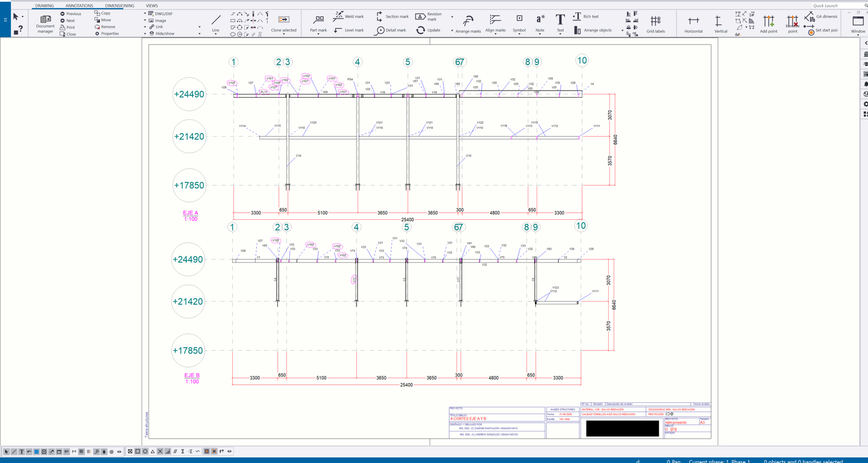Click Remove point dimension tool
This screenshot has height=463, width=868.
[793, 24]
